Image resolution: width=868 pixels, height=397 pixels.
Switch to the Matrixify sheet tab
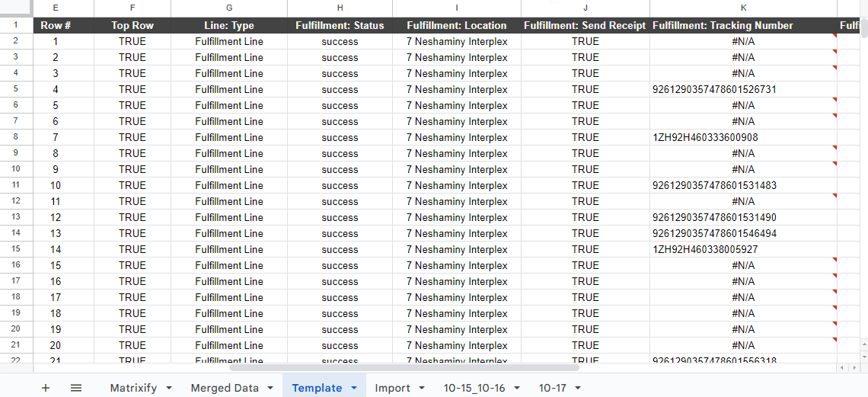pos(133,388)
